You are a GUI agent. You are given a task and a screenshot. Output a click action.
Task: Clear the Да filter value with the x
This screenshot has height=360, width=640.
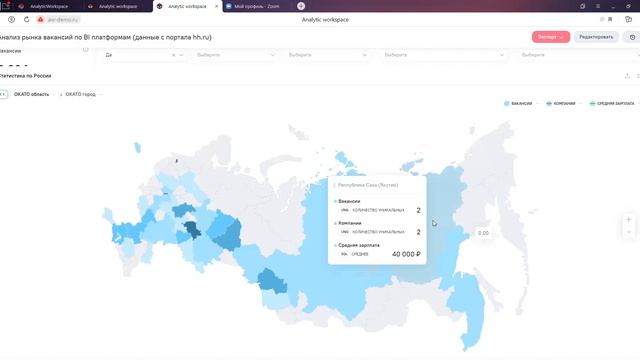click(x=173, y=55)
